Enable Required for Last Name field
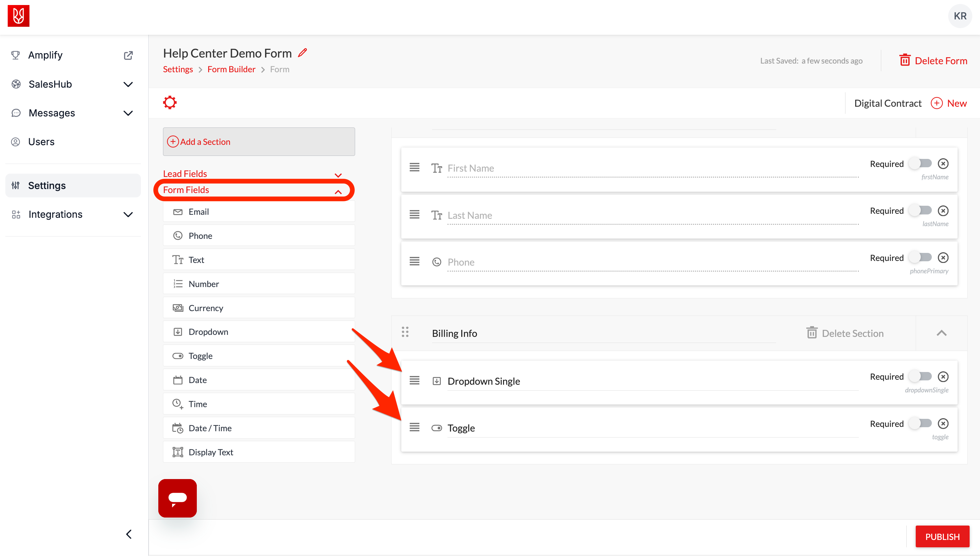 (x=921, y=210)
